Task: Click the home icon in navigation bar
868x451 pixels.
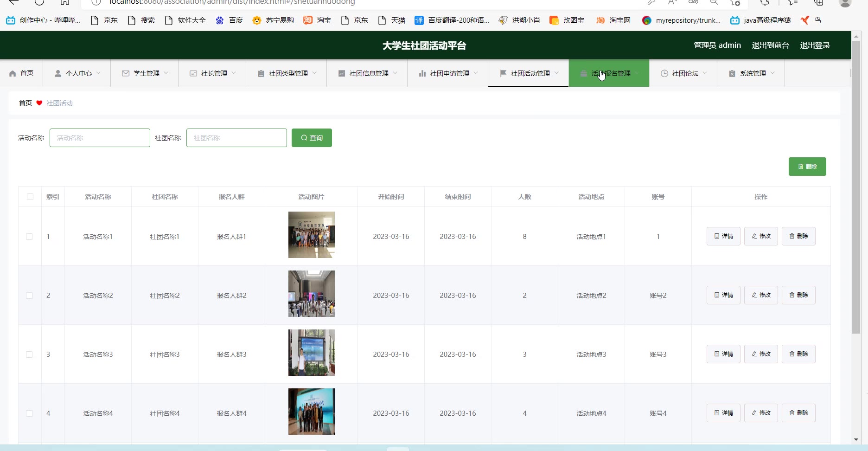Action: (13, 73)
